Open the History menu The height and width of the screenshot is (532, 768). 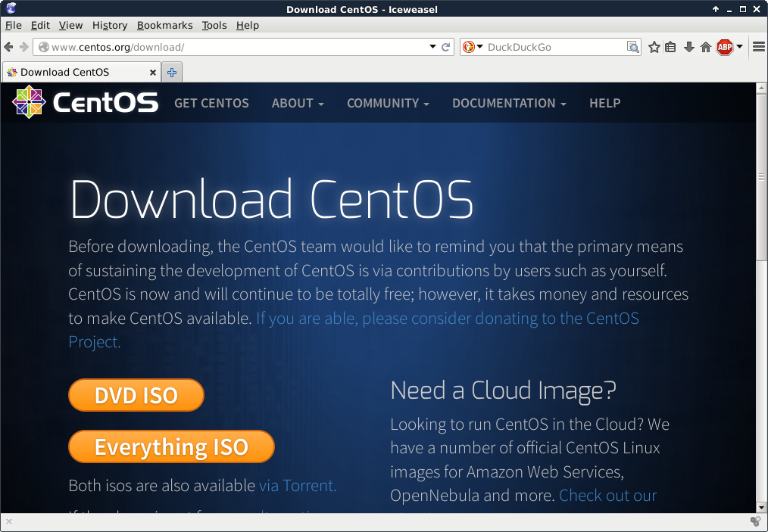click(x=110, y=26)
